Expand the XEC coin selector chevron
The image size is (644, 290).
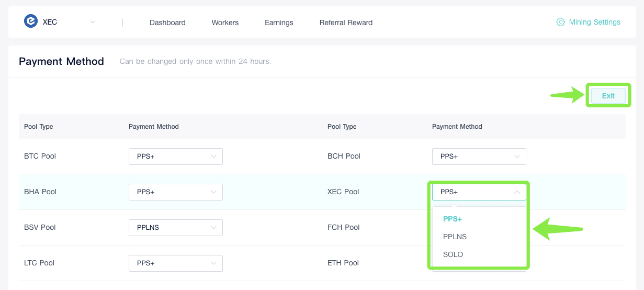click(x=93, y=22)
